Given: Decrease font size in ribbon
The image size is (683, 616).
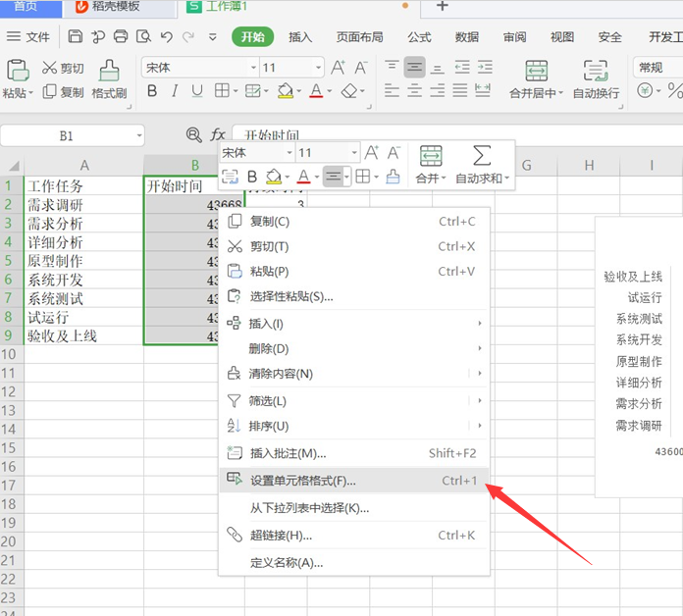Looking at the screenshot, I should point(361,68).
